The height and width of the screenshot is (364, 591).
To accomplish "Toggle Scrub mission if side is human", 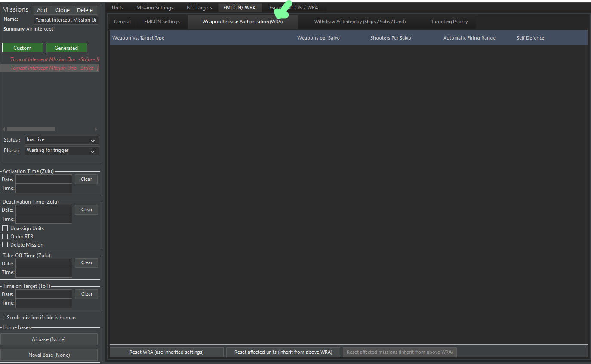I will click(x=3, y=318).
